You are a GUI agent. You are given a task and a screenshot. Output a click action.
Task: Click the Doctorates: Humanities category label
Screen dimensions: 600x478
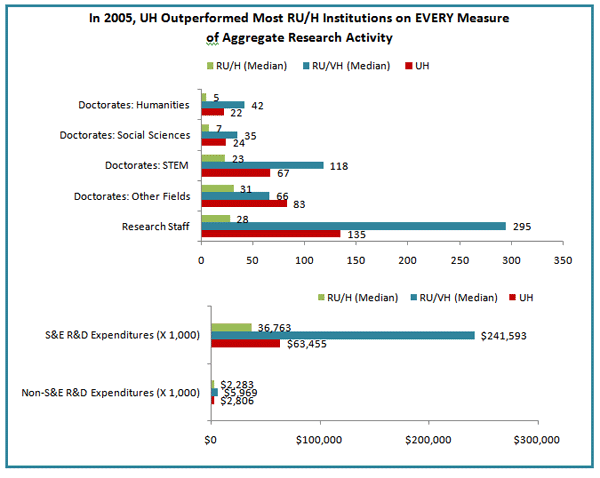[x=137, y=104]
